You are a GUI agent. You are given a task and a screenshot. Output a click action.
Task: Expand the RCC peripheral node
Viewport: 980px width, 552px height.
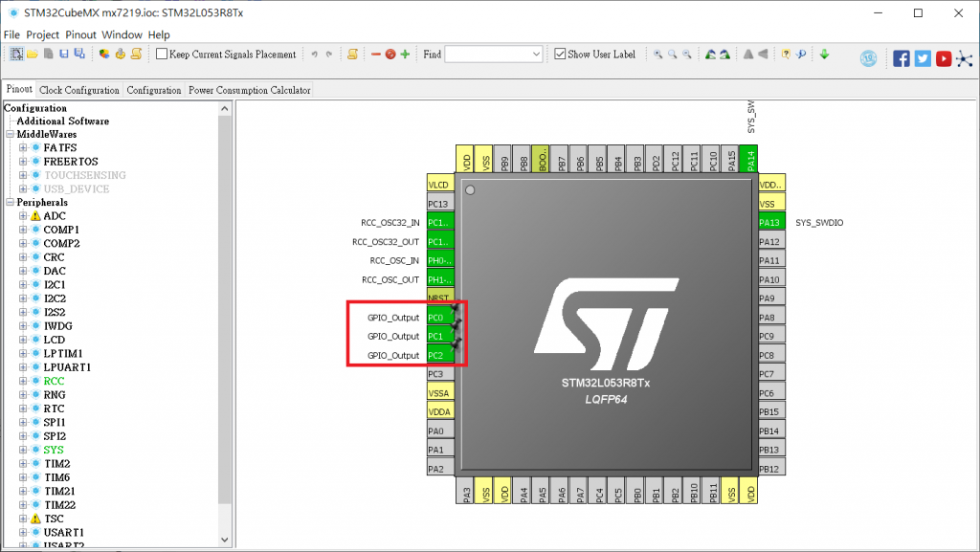[x=23, y=381]
